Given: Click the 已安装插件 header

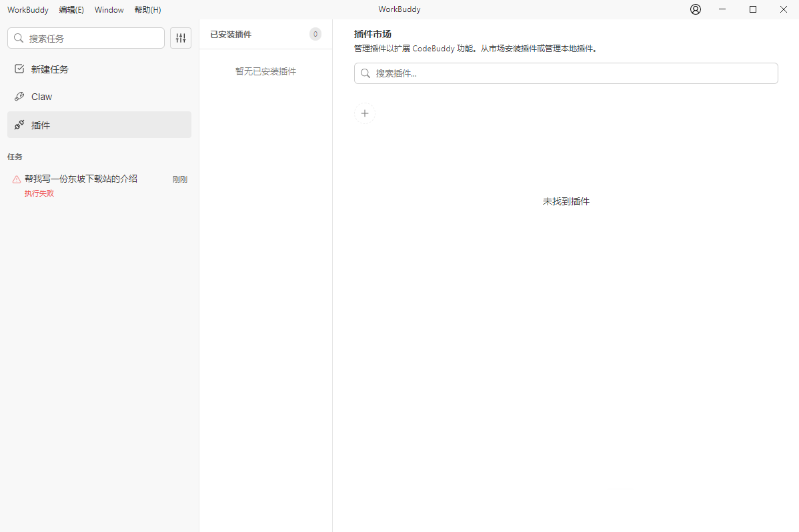Looking at the screenshot, I should (231, 34).
